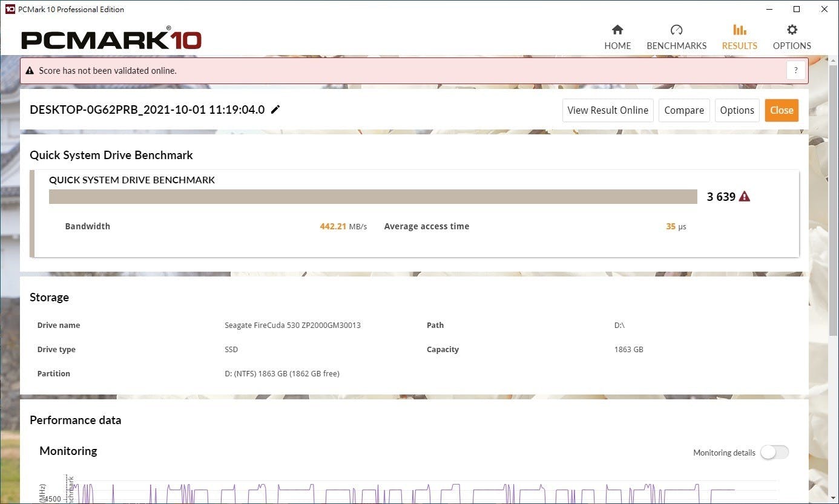Click the Quick System Drive Benchmark score bar
The height and width of the screenshot is (504, 839).
point(373,197)
